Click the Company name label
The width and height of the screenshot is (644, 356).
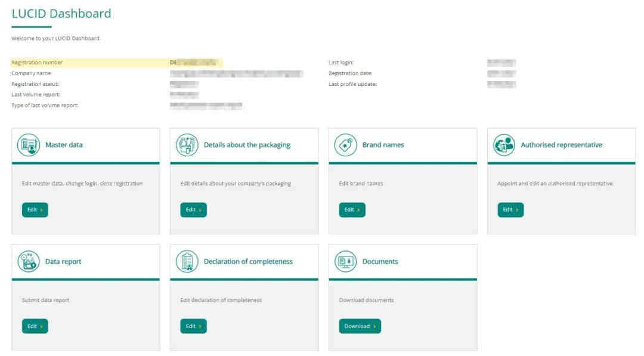coord(31,73)
